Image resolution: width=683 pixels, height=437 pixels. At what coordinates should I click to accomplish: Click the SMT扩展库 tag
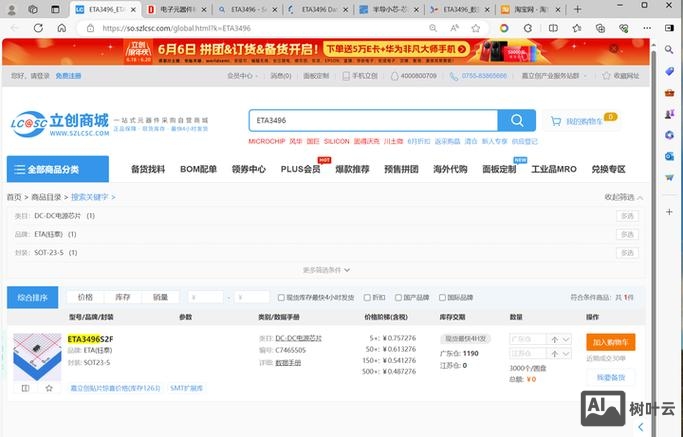click(x=186, y=388)
